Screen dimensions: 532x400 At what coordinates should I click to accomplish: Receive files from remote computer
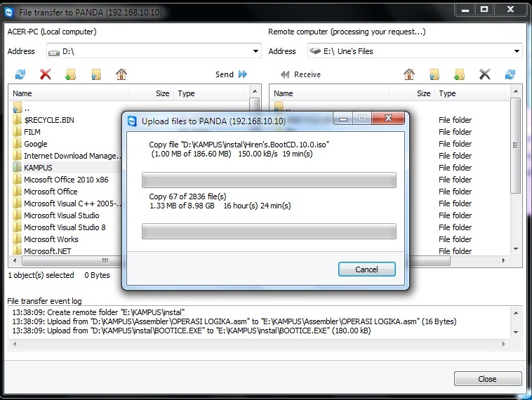(300, 74)
